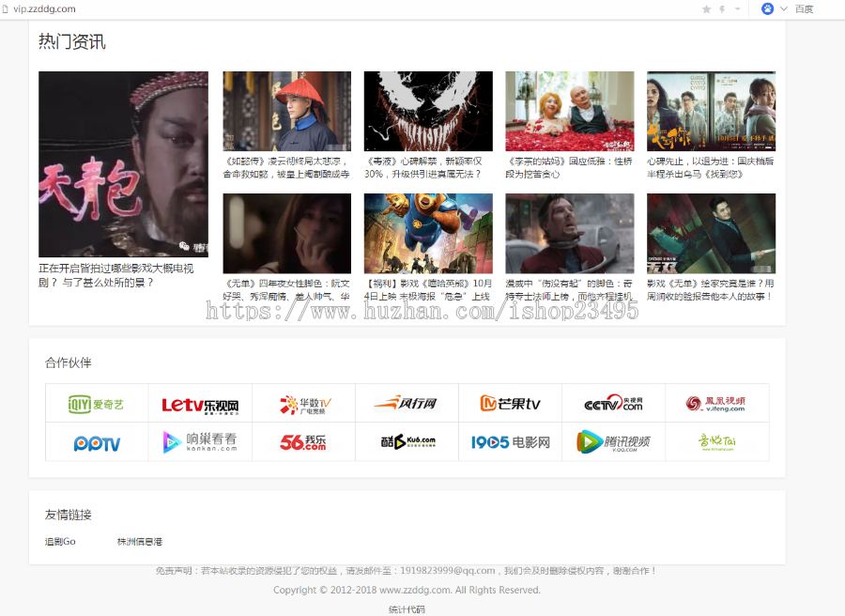Click the 合作伙伴 section heading

(68, 362)
